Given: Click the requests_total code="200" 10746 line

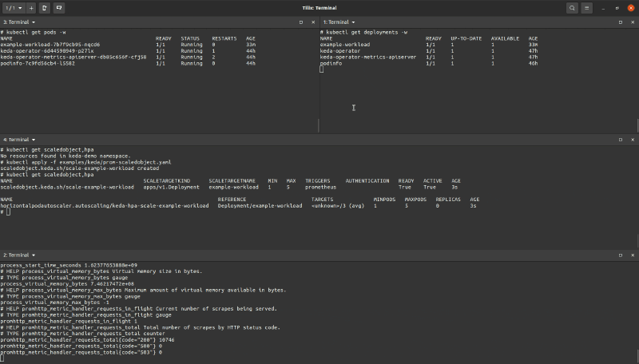Looking at the screenshot, I should pyautogui.click(x=87, y=340).
